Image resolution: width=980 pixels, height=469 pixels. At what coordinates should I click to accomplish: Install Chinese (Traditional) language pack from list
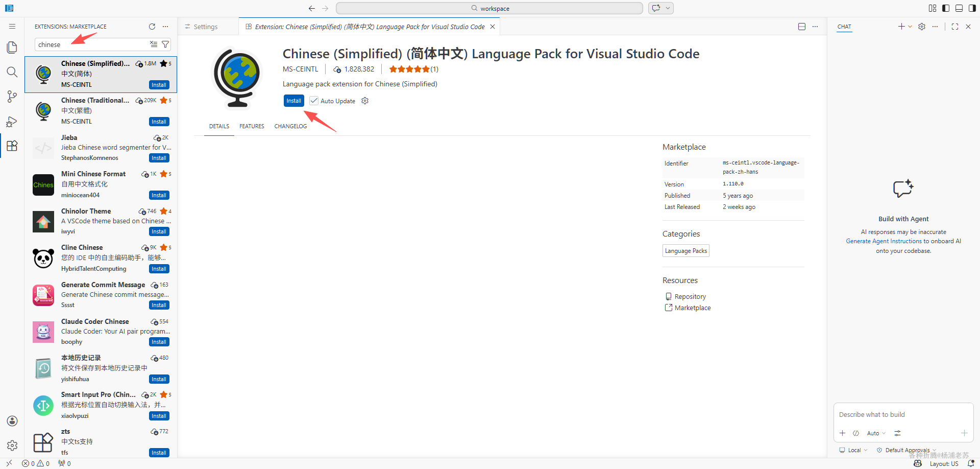159,122
